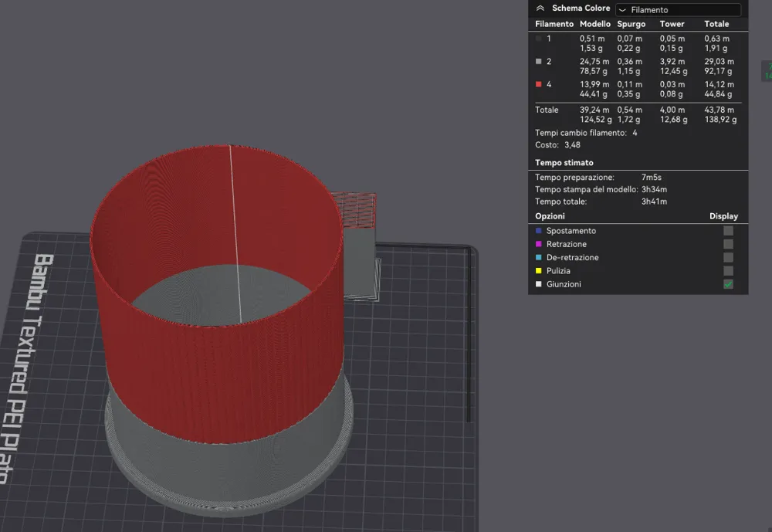
Task: Open the Filamento view dropdown
Action: (678, 9)
